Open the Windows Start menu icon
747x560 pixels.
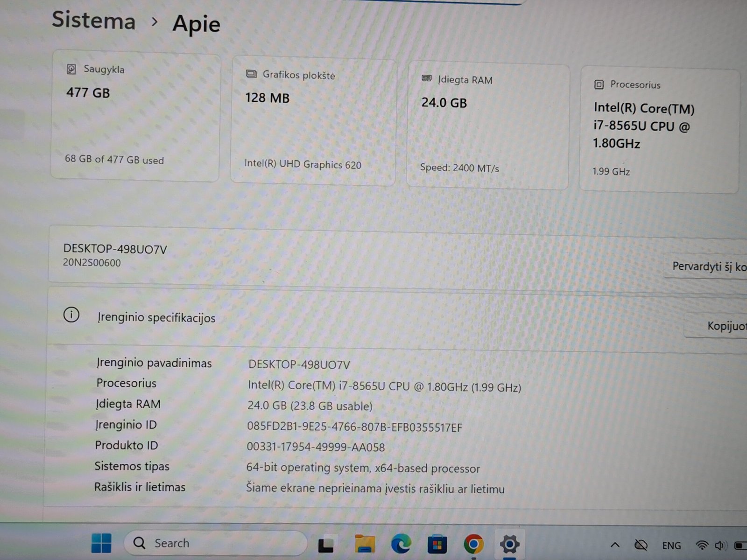pos(101,543)
